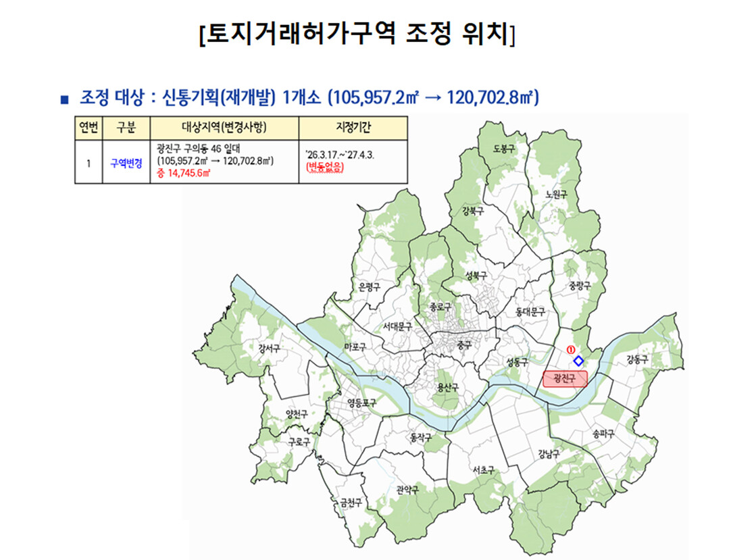Click the 강서구 label on the map
The image size is (729, 560).
coord(269,349)
